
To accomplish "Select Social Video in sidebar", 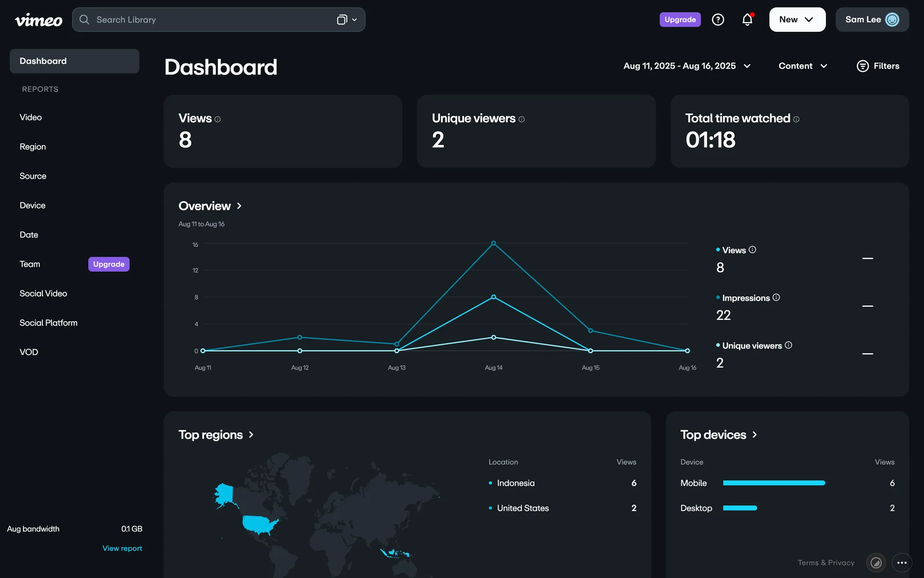I will coord(43,294).
